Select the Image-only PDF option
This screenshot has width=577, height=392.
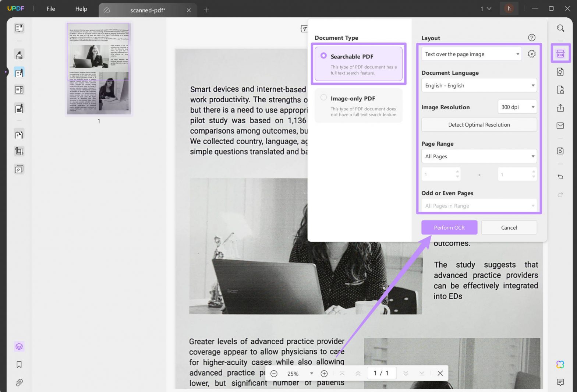click(x=358, y=106)
